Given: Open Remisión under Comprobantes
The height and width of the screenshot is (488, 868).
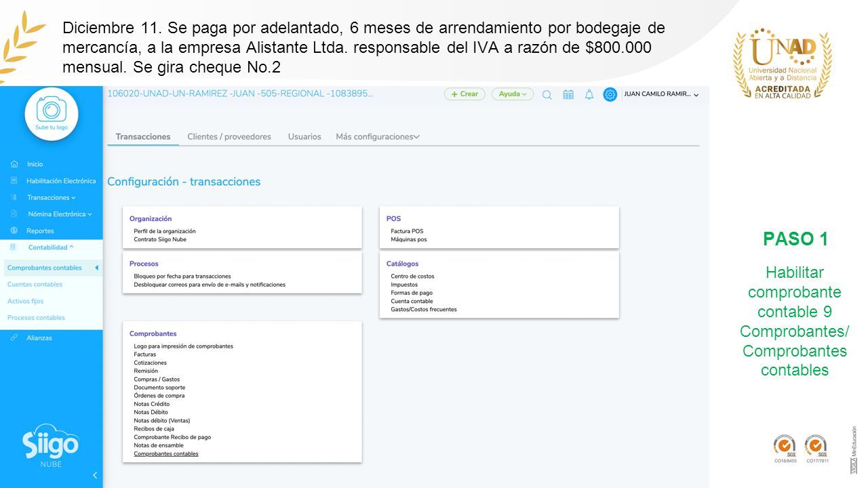Looking at the screenshot, I should coord(146,371).
